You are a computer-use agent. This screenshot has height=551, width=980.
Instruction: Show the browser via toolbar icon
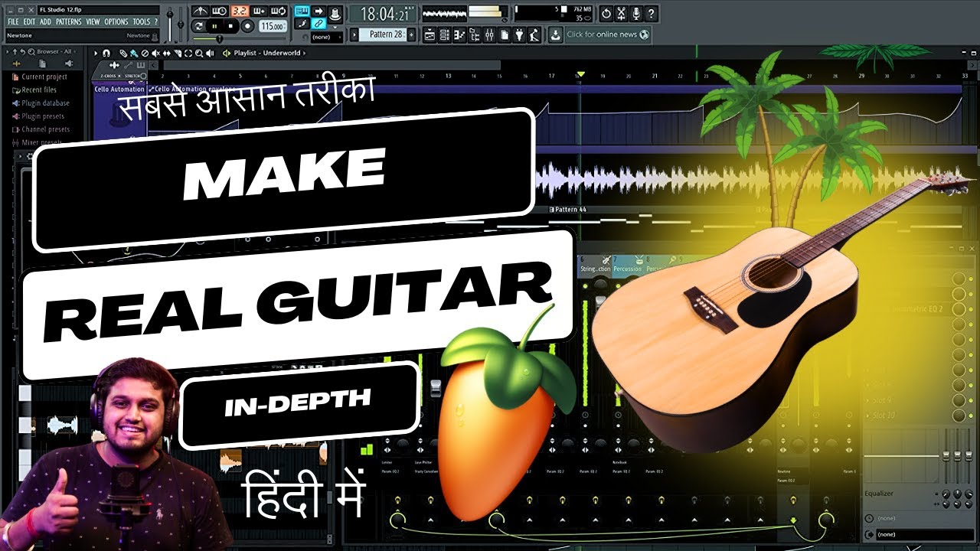(475, 34)
